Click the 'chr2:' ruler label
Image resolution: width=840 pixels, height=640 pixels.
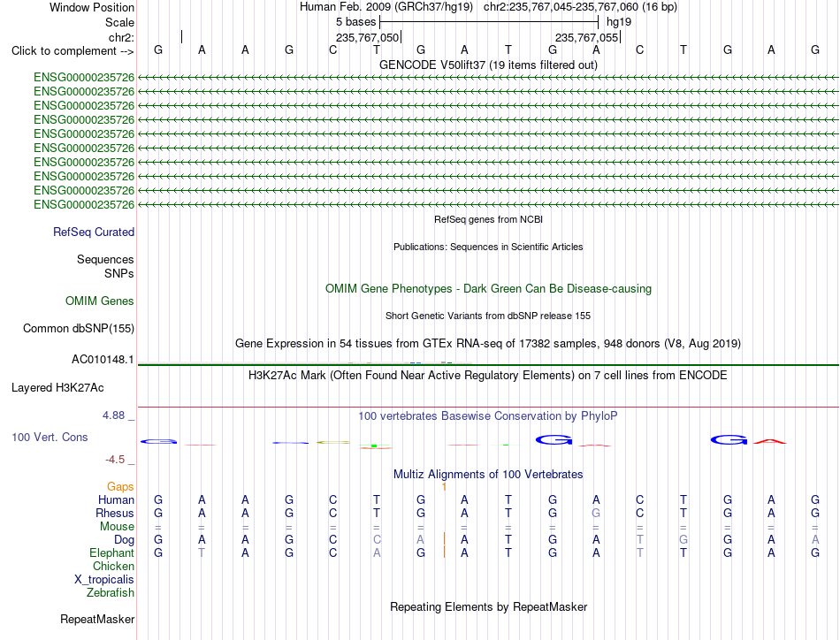pyautogui.click(x=121, y=37)
